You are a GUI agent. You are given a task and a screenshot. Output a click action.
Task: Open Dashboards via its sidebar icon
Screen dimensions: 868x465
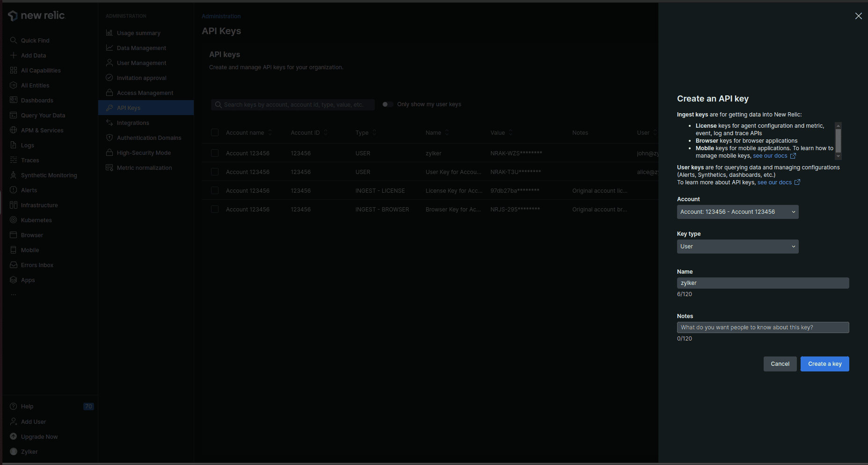point(14,101)
